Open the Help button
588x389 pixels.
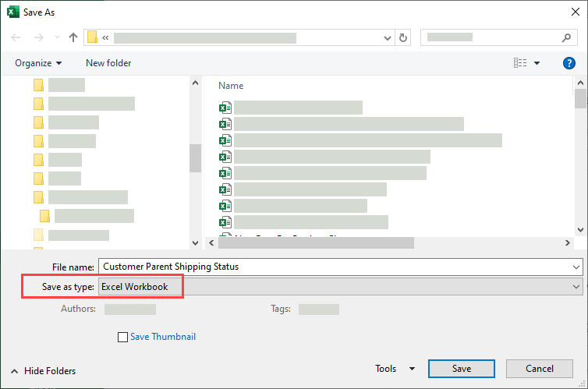[569, 63]
